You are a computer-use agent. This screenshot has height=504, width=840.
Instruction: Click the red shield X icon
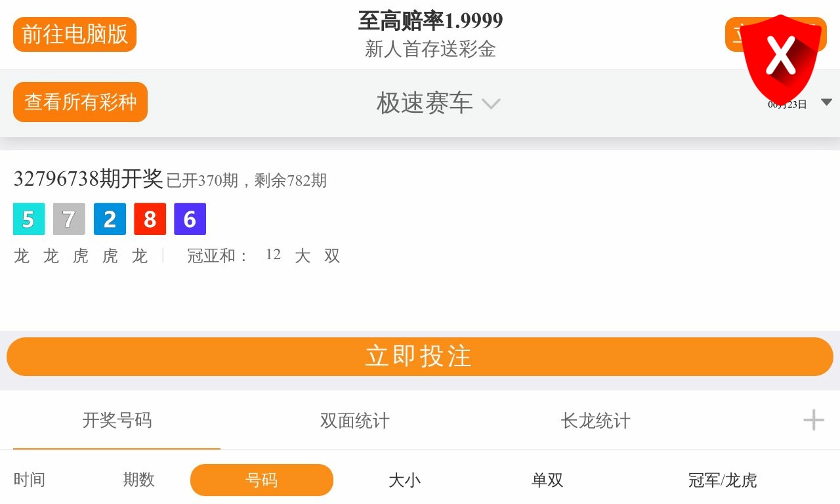[781, 57]
